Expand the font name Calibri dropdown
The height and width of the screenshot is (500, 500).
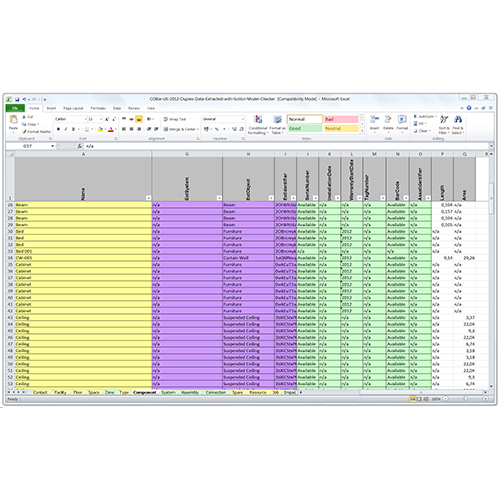point(86,119)
